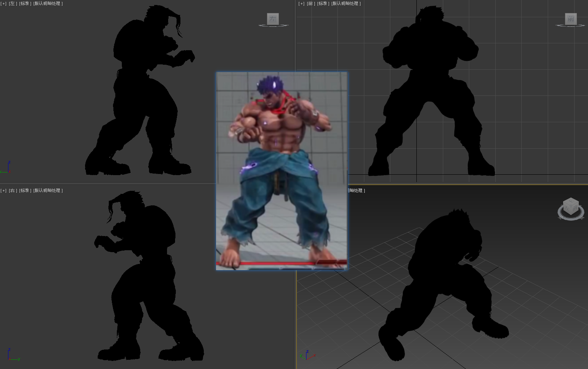Open the [左] view label menu
Image resolution: width=588 pixels, height=369 pixels.
[13, 3]
